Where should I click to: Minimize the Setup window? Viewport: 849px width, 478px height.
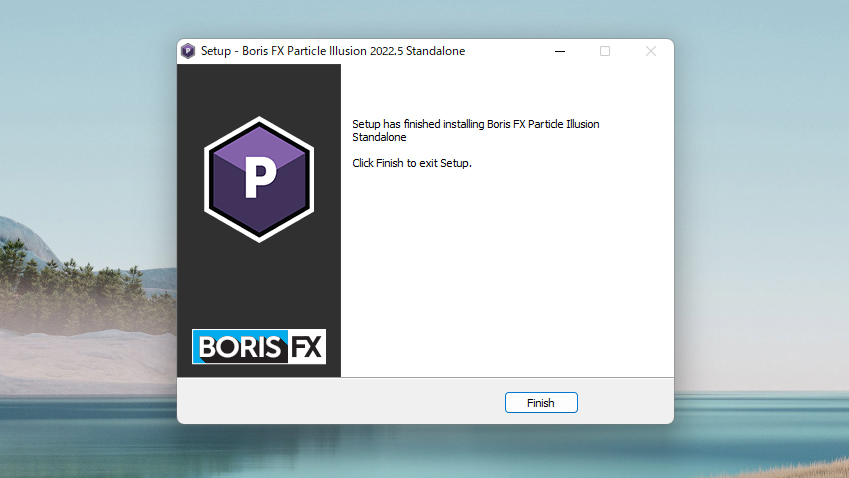(x=560, y=51)
